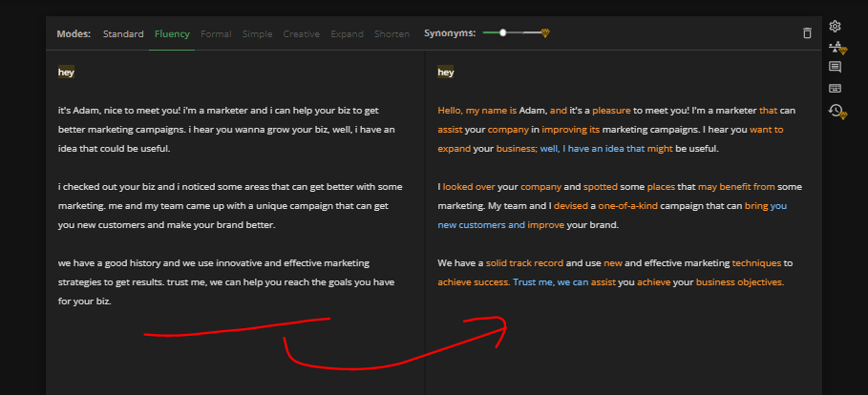Click the left input paragraph "we have a good history"
The width and height of the screenshot is (868, 395).
226,282
